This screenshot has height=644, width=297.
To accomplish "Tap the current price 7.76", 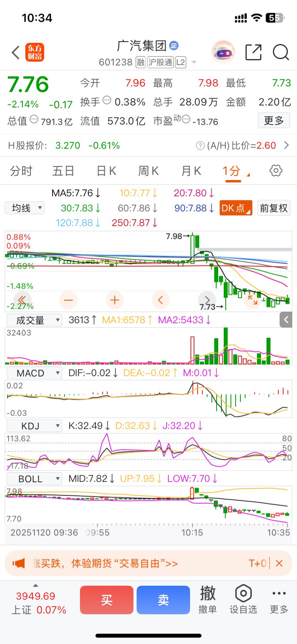I will pos(28,84).
